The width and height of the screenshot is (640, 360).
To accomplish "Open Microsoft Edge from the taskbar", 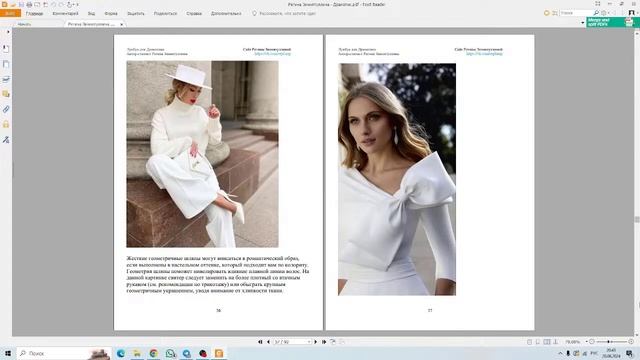I will [121, 353].
